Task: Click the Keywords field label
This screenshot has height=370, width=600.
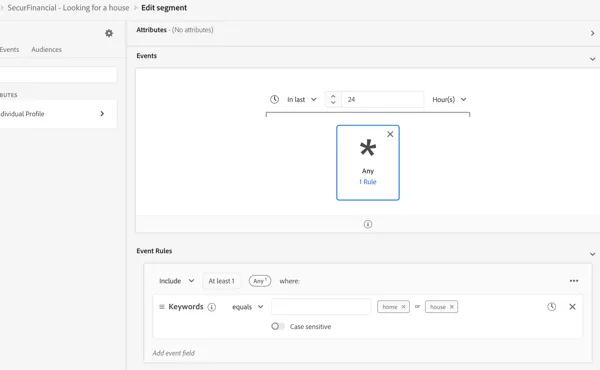Action: point(186,306)
